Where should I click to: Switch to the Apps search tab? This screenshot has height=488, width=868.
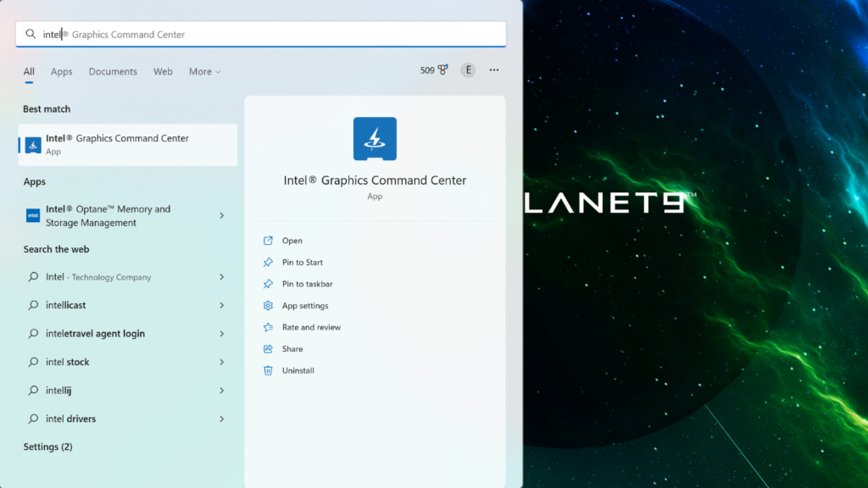61,71
